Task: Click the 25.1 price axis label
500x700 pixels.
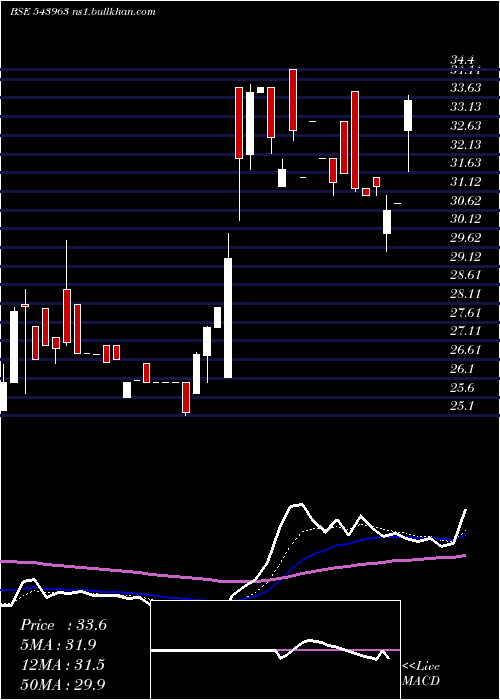Action: pos(462,405)
